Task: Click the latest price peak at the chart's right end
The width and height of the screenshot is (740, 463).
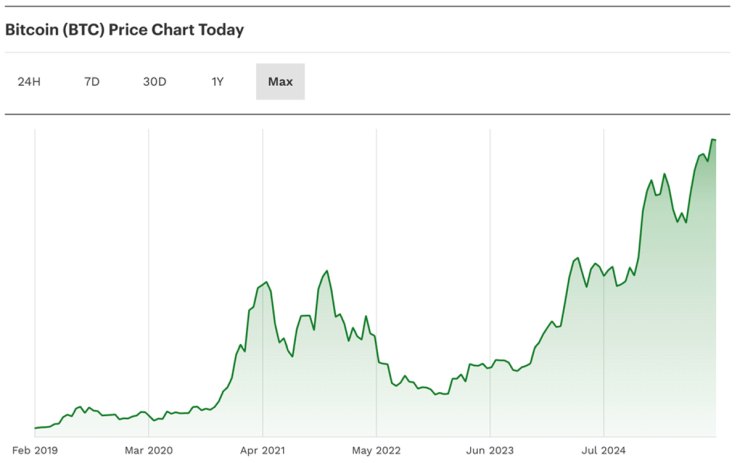Action: (x=713, y=140)
